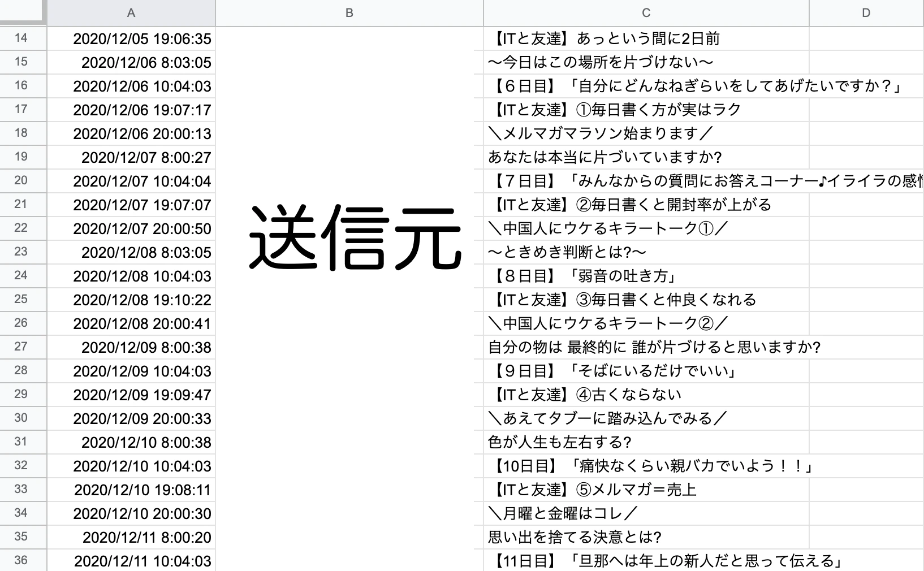Click cell 【ITと友達】②毎日書くと開封率が上がる
The image size is (924, 571).
pyautogui.click(x=646, y=205)
